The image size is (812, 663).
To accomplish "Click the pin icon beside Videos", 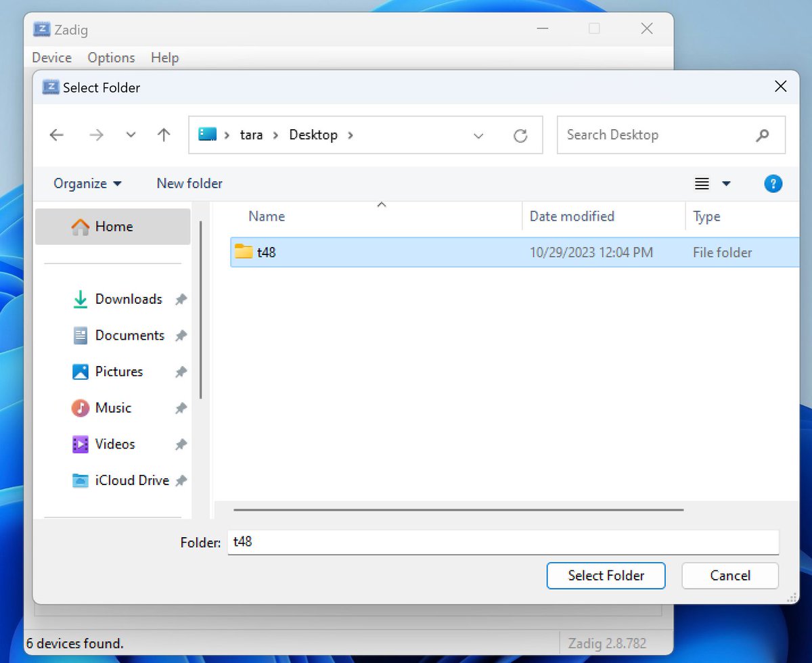I will 181,444.
